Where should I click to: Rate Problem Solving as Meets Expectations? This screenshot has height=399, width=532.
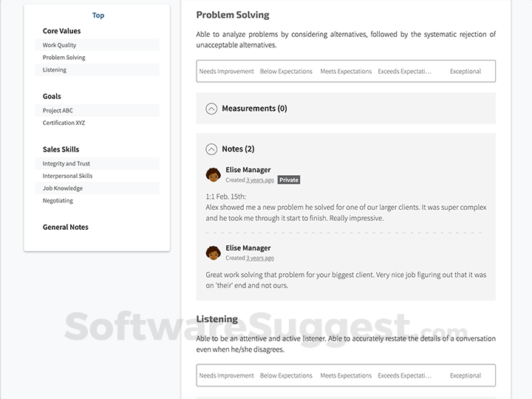tap(346, 72)
